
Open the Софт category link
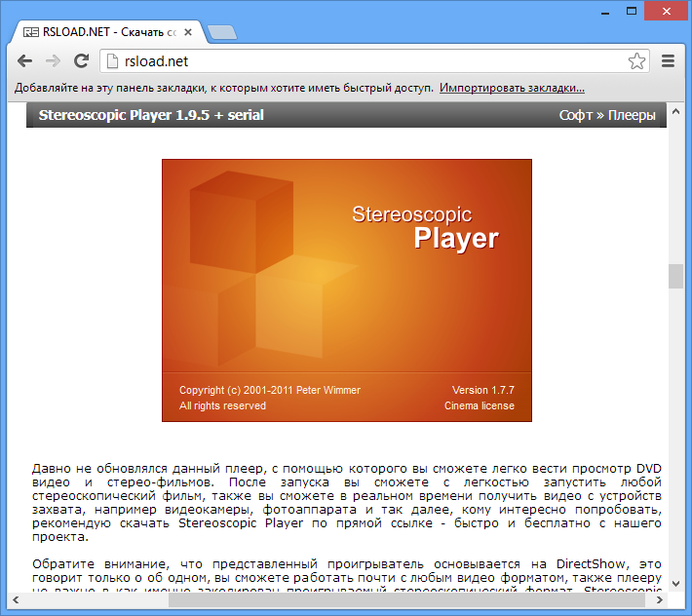[x=575, y=115]
